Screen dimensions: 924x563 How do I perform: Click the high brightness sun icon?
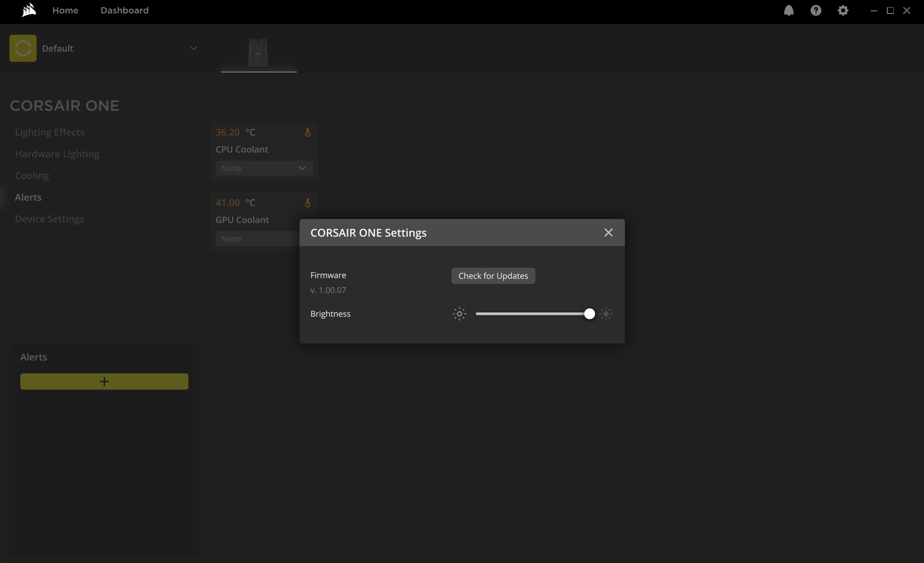(606, 314)
